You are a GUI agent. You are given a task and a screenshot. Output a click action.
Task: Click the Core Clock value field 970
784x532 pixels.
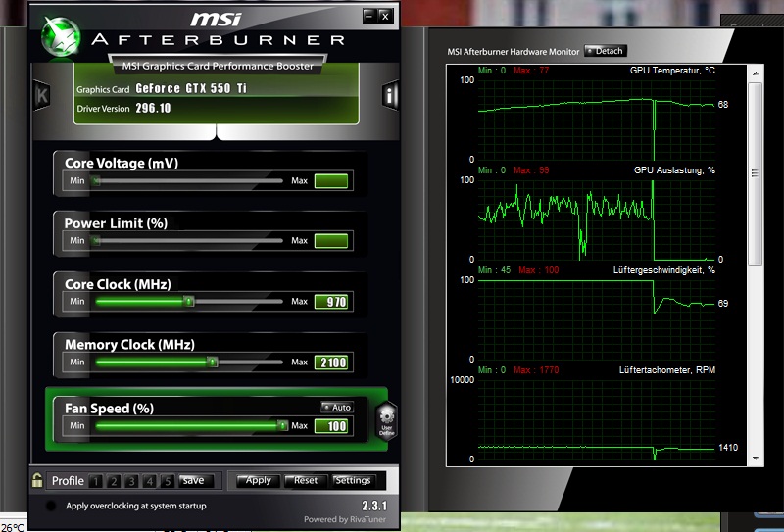click(331, 302)
